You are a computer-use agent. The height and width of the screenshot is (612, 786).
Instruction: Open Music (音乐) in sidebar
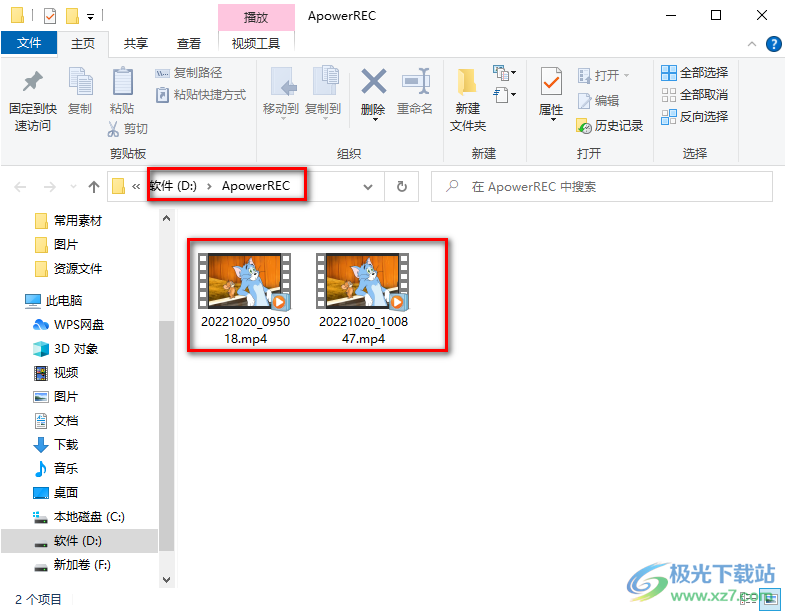coord(56,469)
